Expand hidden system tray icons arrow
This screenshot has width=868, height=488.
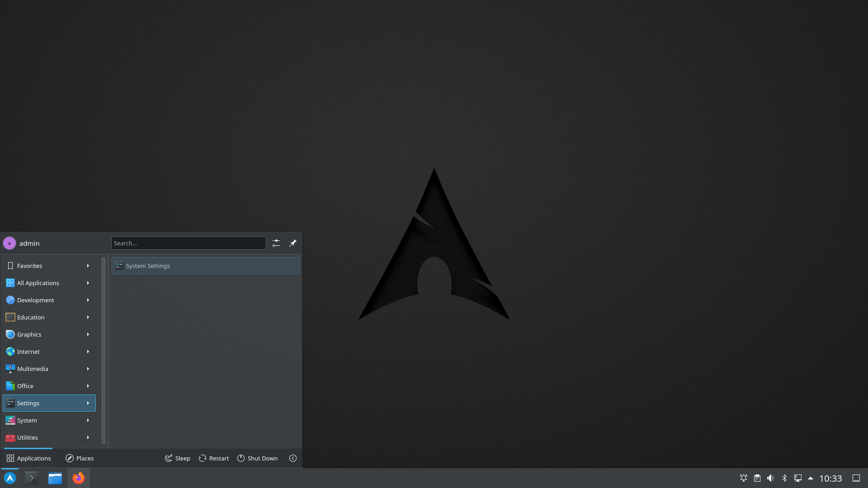tap(811, 478)
